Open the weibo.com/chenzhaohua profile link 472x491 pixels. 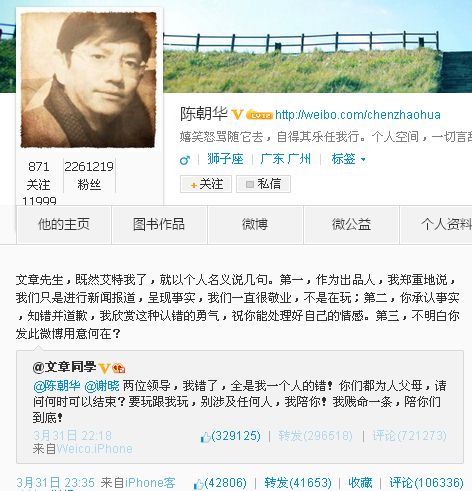(x=358, y=115)
